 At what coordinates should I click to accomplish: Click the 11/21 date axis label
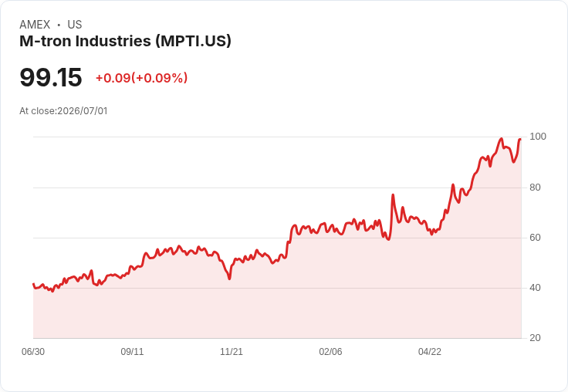coord(232,351)
